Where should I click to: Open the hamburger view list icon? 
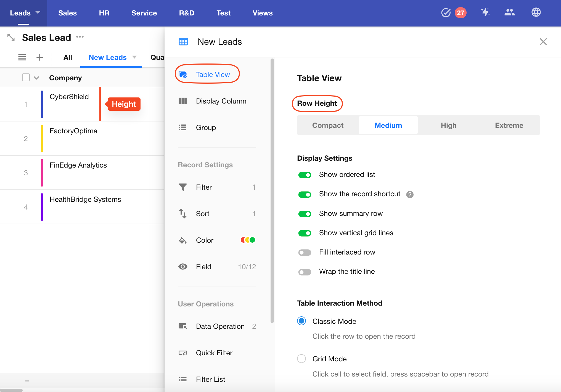tap(22, 57)
